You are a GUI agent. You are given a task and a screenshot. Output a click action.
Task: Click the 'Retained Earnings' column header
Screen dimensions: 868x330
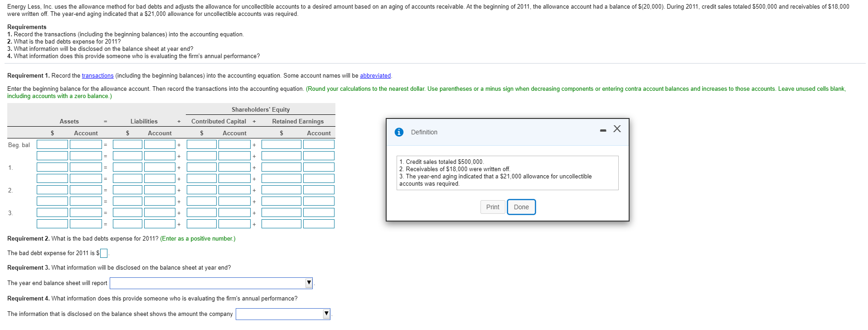pos(298,122)
